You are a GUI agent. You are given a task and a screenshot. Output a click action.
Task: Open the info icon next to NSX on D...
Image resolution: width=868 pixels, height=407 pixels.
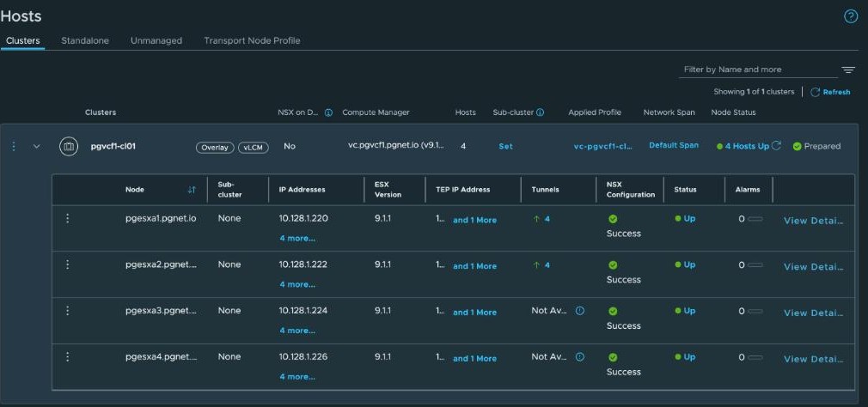pos(328,112)
